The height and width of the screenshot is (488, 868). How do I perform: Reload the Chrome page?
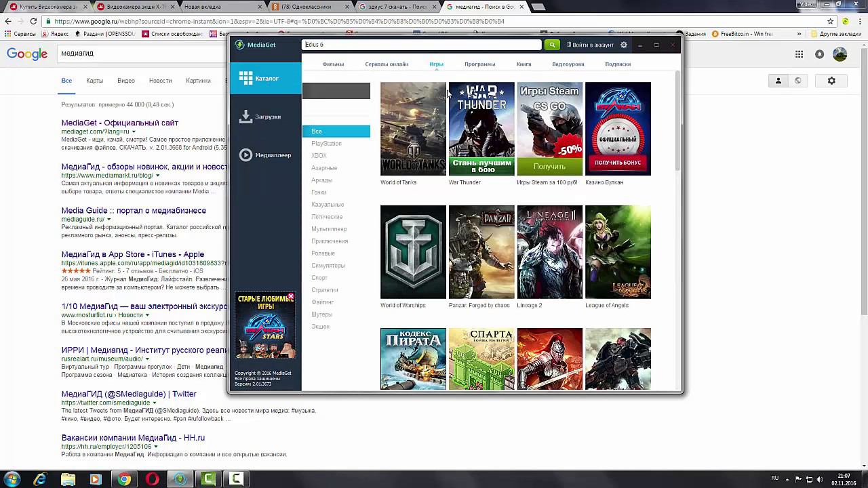pos(33,21)
